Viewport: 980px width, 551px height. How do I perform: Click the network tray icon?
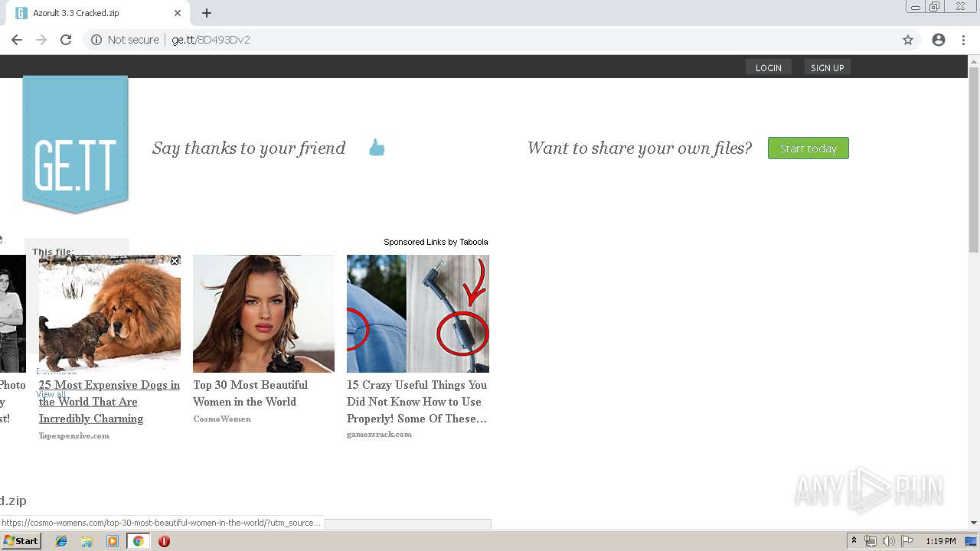pyautogui.click(x=870, y=541)
